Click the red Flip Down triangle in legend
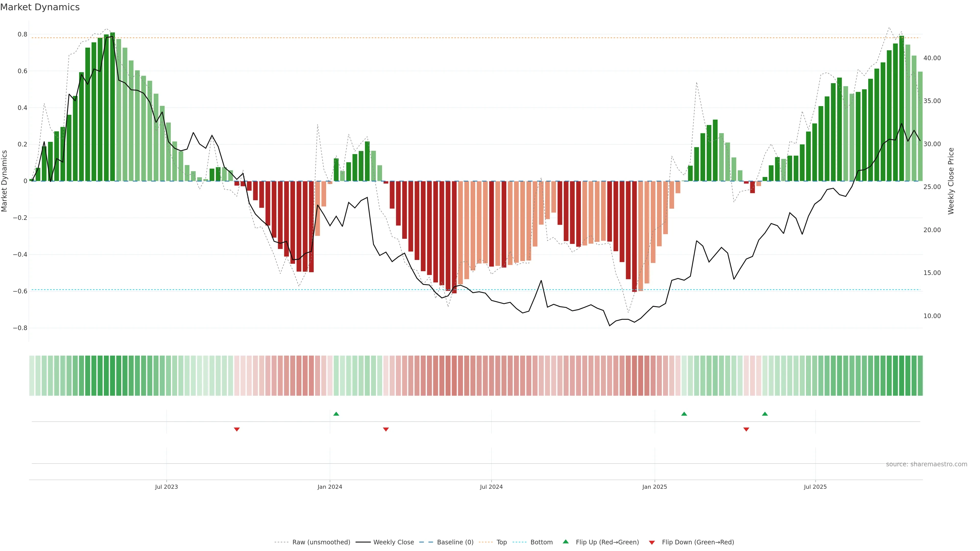This screenshot has height=551, width=980. click(x=652, y=542)
